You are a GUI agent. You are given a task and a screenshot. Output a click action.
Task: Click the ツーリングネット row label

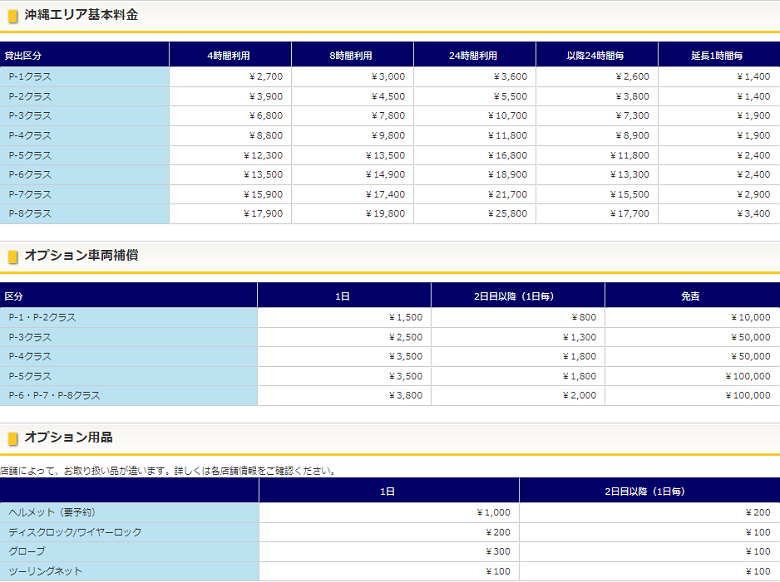(45, 572)
